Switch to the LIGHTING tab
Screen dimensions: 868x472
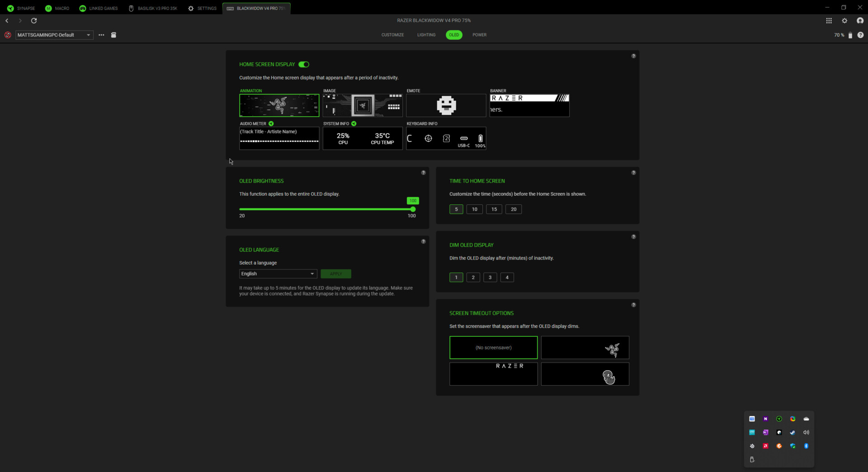[426, 35]
